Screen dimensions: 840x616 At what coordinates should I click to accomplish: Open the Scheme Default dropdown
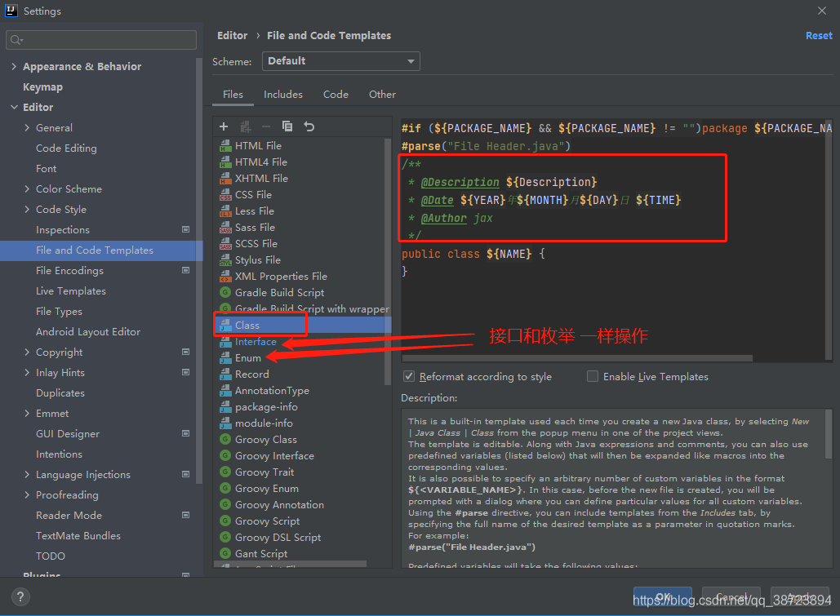pyautogui.click(x=340, y=61)
